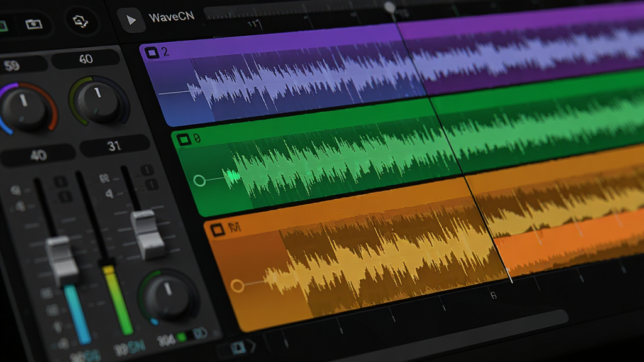
Task: Toggle the green indicator next to 306
Action: 181,337
